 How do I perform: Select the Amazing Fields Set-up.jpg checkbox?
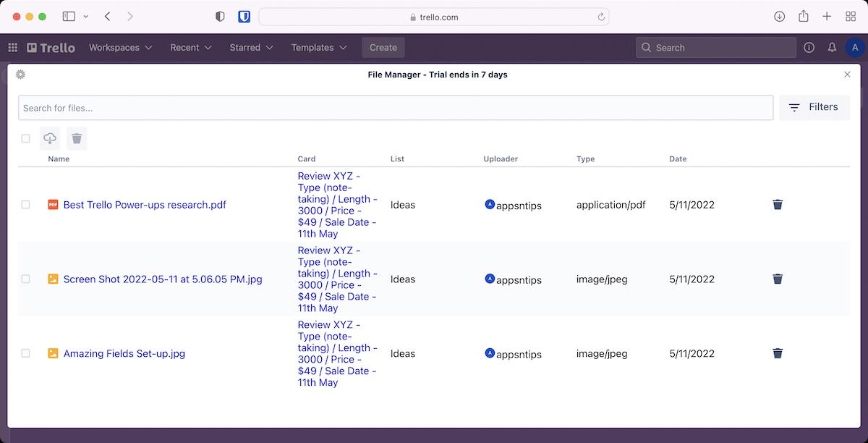(26, 353)
